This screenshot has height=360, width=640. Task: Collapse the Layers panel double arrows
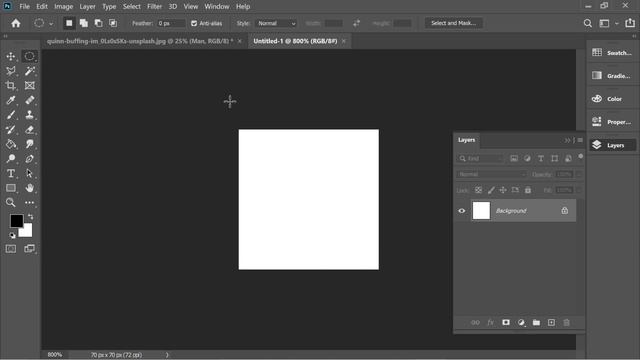pos(567,140)
